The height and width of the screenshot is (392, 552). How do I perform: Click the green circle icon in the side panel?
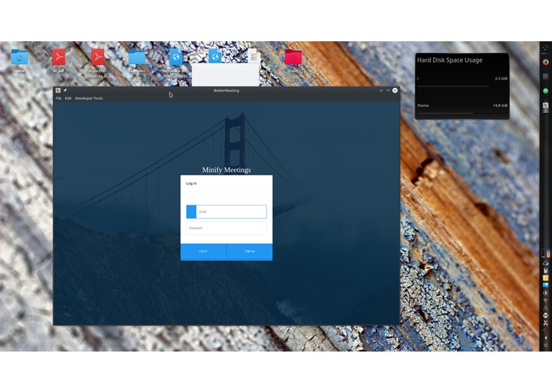tap(546, 90)
